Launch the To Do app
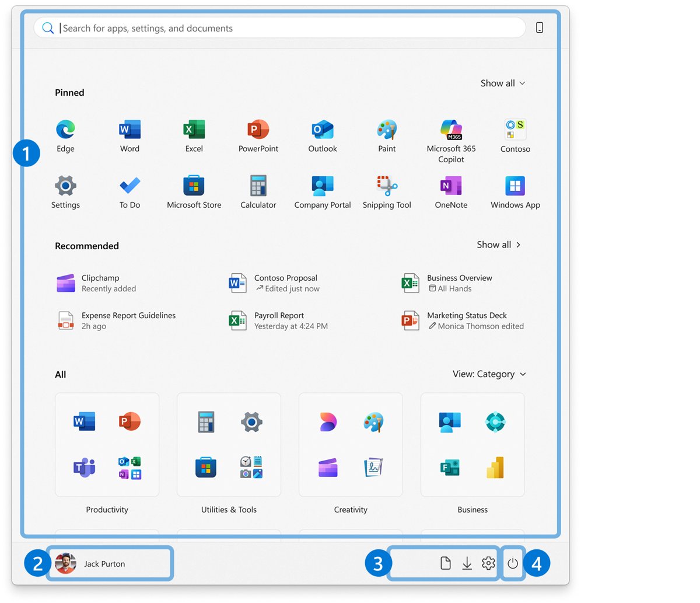Image resolution: width=700 pixels, height=603 pixels. pyautogui.click(x=129, y=186)
